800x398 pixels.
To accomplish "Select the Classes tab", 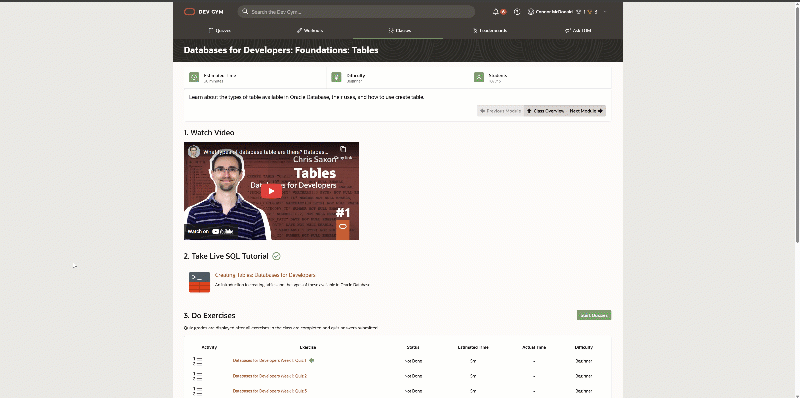I will (x=399, y=31).
